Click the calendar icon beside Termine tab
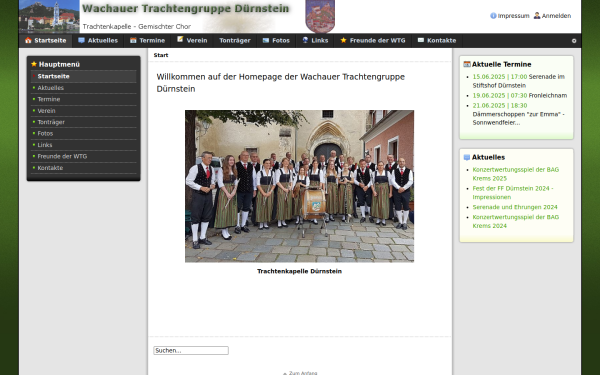600x375 pixels. coord(133,40)
